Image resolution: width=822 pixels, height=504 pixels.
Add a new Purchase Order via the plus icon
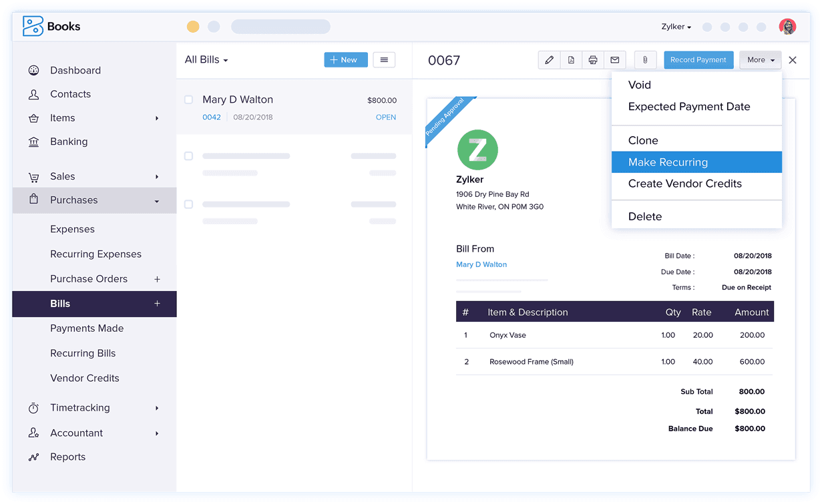click(158, 278)
